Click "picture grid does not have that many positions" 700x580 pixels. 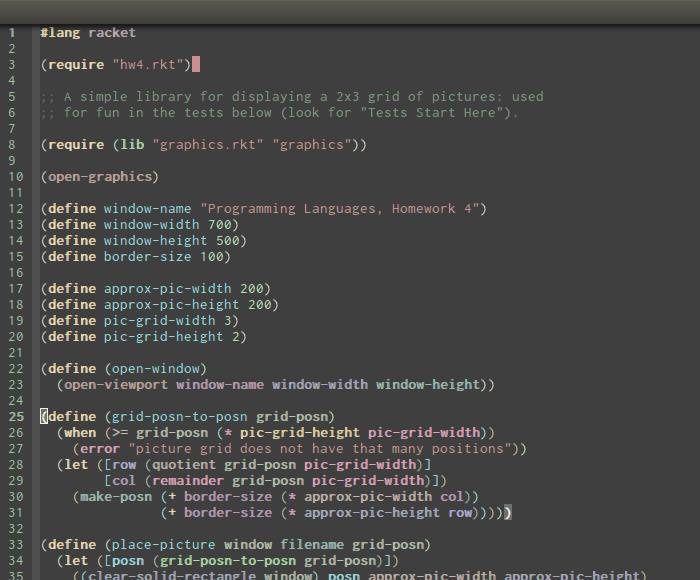320,449
